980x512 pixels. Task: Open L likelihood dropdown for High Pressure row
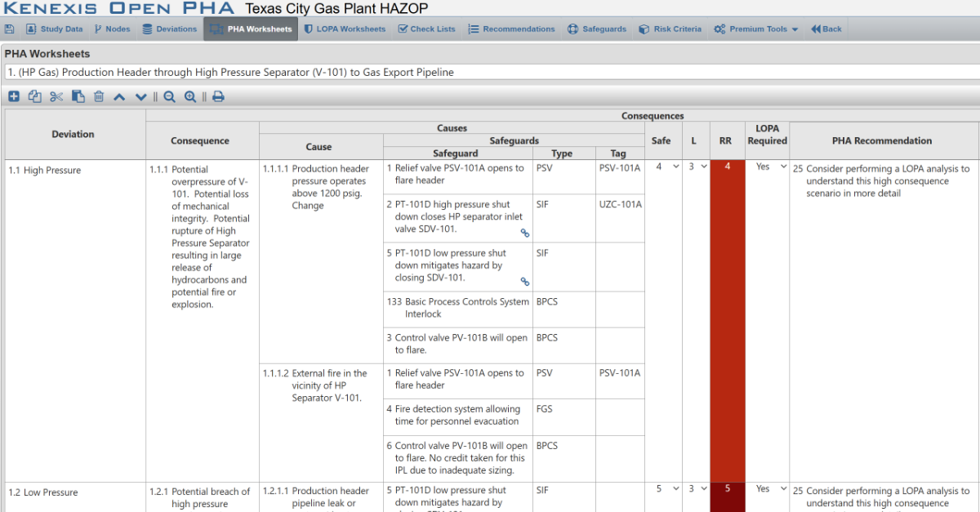(x=697, y=167)
